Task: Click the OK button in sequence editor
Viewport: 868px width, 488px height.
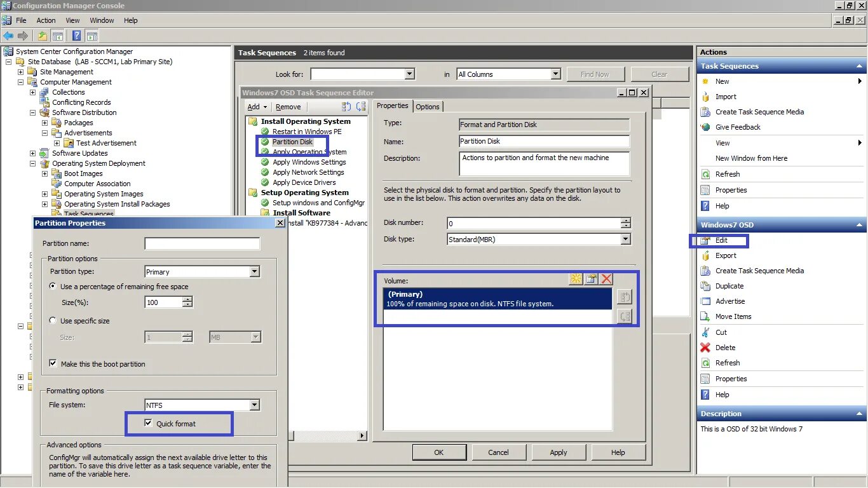Action: click(439, 452)
